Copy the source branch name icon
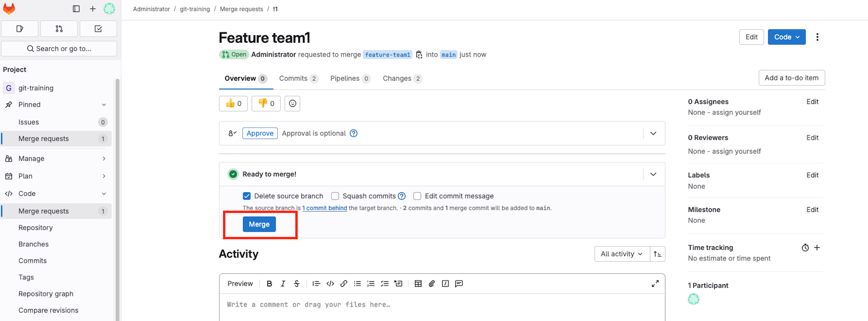 pyautogui.click(x=419, y=55)
